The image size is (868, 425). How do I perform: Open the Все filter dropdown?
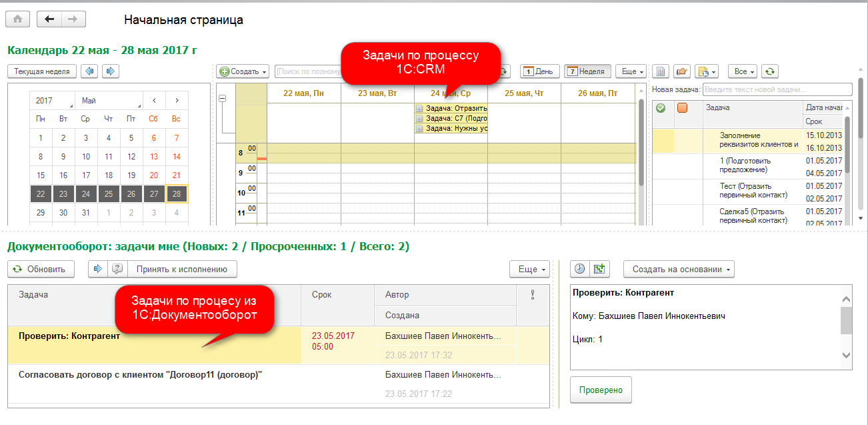coord(743,71)
